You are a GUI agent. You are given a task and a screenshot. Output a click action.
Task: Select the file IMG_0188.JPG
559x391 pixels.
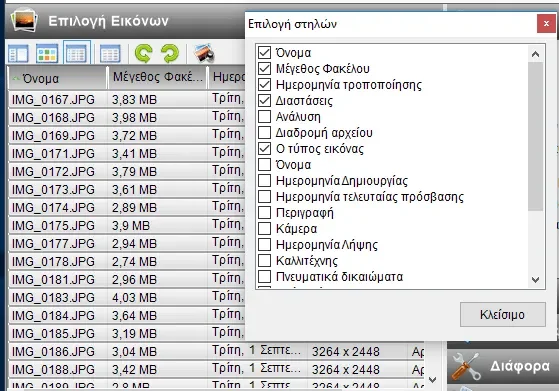coord(53,370)
